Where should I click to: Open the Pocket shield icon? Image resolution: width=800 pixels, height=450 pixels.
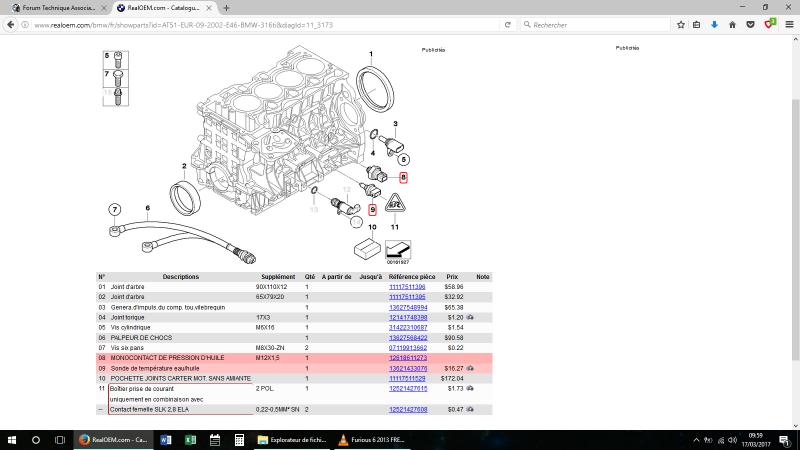pos(750,24)
